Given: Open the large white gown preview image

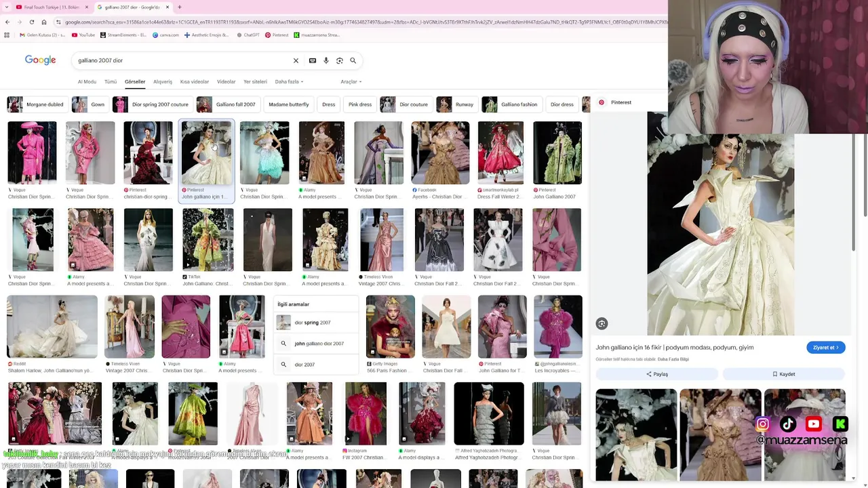Looking at the screenshot, I should coord(720,224).
